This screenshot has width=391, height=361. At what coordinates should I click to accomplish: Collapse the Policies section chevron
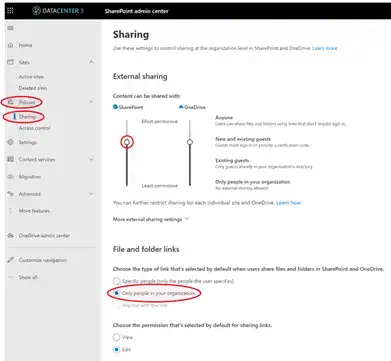91,102
